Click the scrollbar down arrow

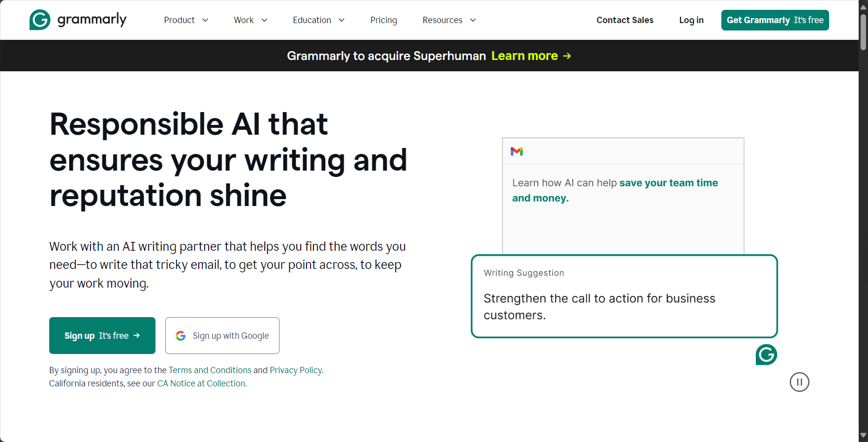[x=863, y=436]
